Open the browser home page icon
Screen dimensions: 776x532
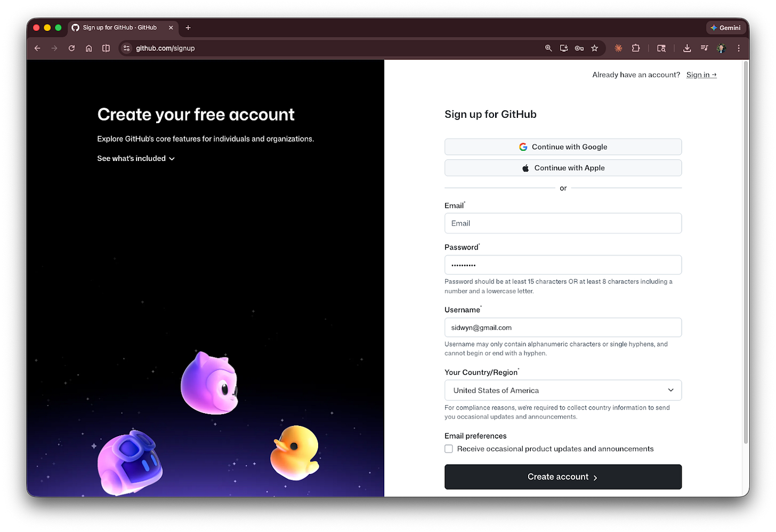[89, 48]
